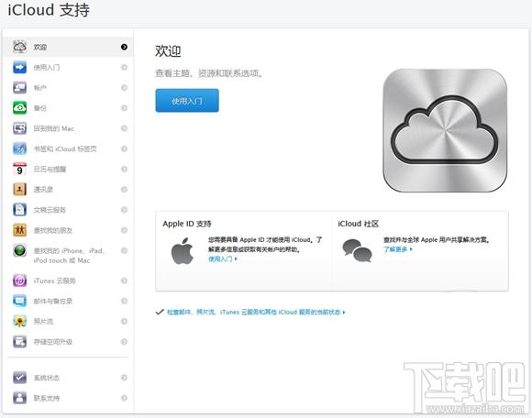532x418 pixels.
Task: Click the iCloud 社区 heading
Action: [358, 224]
